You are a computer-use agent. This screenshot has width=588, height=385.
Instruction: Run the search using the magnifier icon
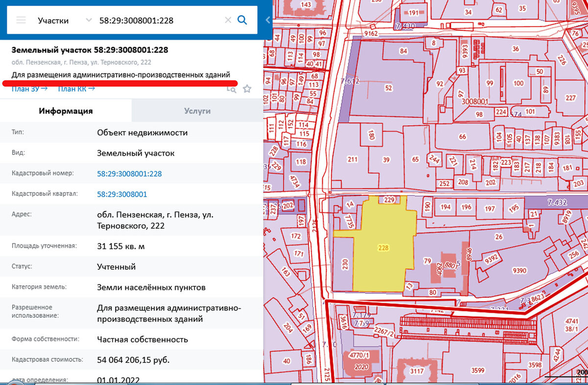pyautogui.click(x=242, y=20)
